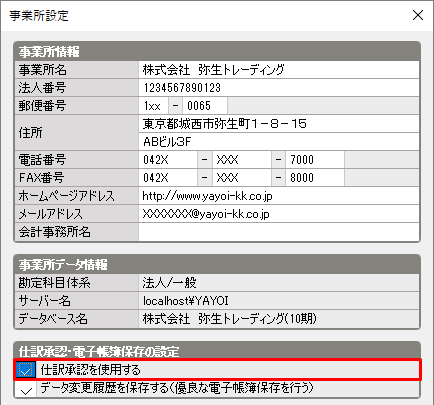This screenshot has width=434, height=405.
Task: Click the 事業所データ情報 section header
Action: [217, 264]
